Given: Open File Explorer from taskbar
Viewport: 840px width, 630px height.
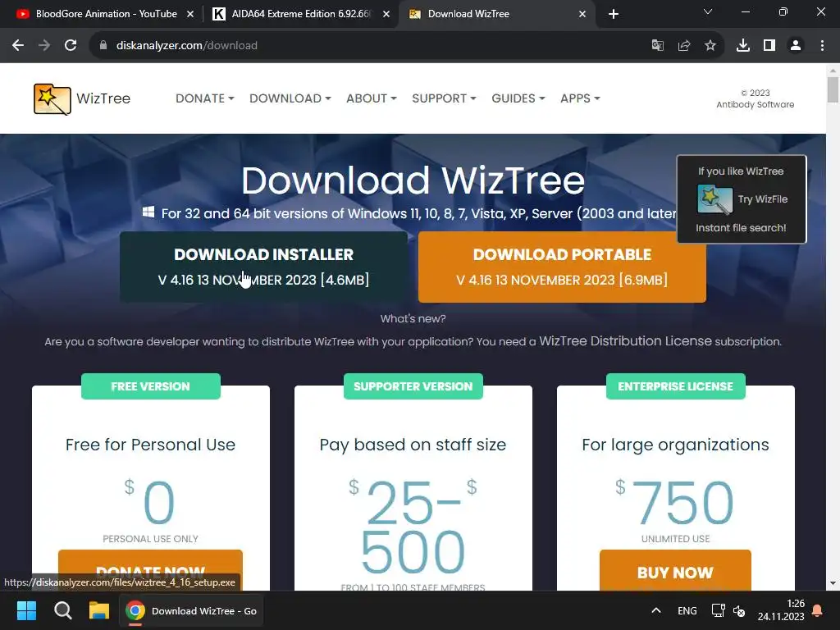Looking at the screenshot, I should pos(99,610).
